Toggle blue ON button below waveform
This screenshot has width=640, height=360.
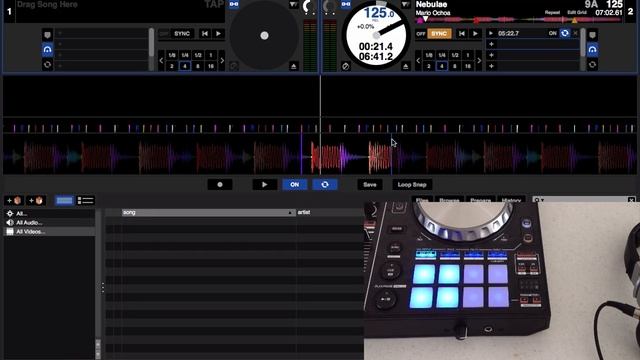[x=294, y=184]
